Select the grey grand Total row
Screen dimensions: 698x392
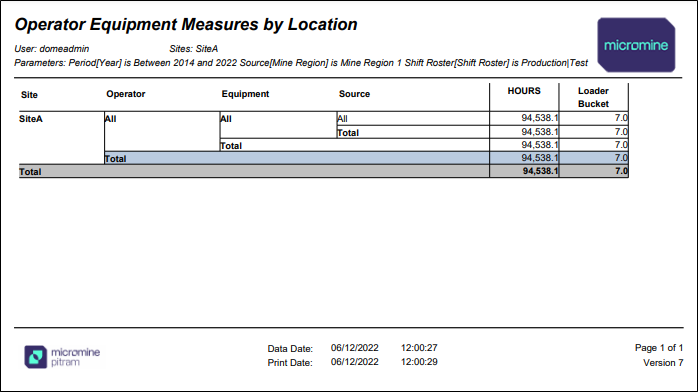tap(324, 171)
